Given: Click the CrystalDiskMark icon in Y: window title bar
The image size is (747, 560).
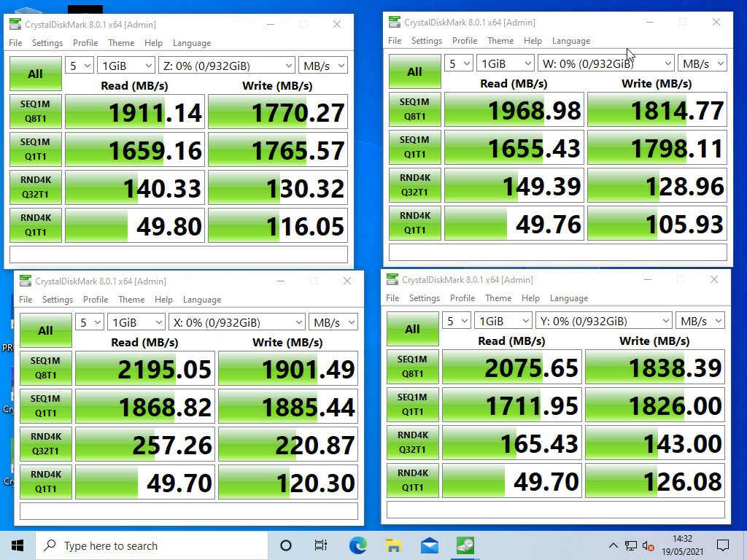Looking at the screenshot, I should (392, 279).
